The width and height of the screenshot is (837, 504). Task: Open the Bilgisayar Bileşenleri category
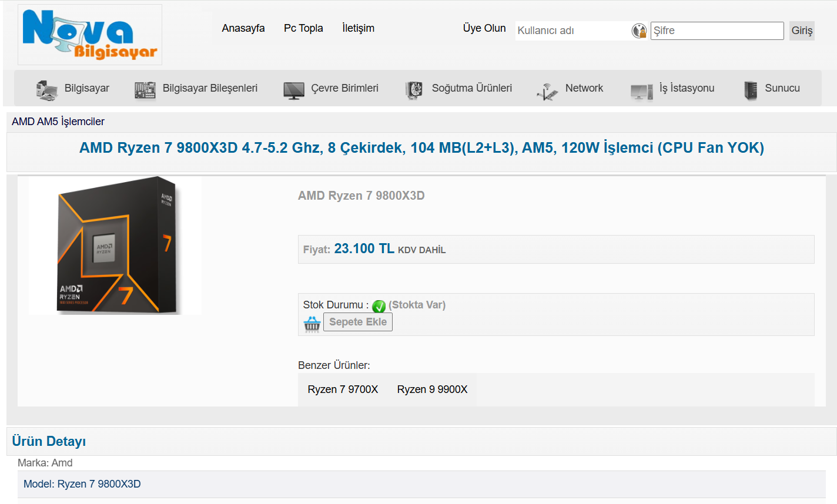210,88
